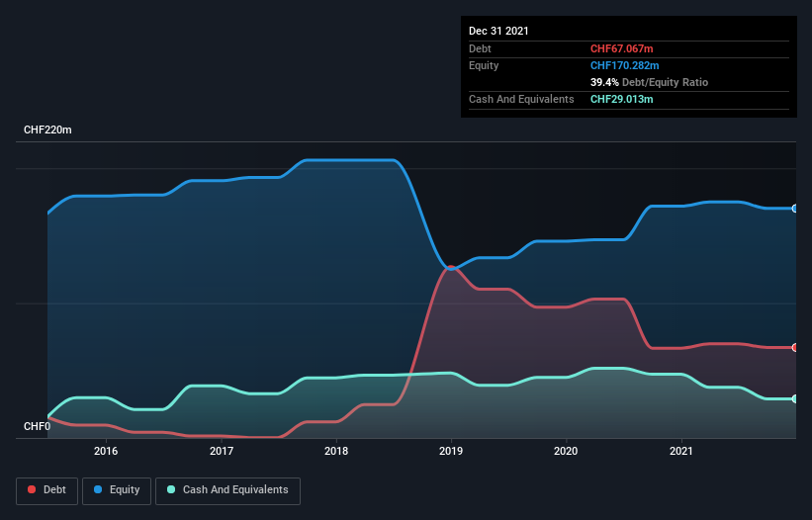Select the Equity end-point marker on the chart
Screen dimensions: 812x520
795,209
